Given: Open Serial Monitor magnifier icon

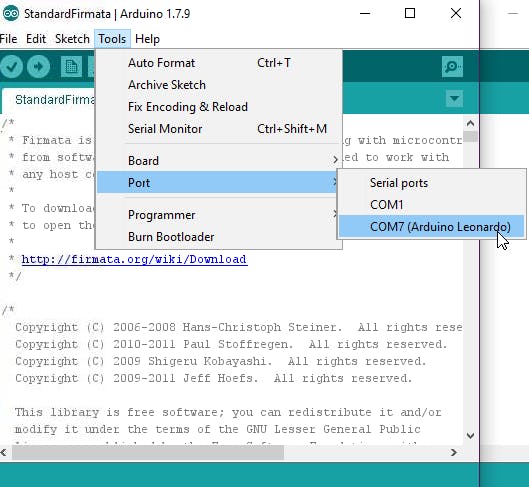Looking at the screenshot, I should point(452,66).
